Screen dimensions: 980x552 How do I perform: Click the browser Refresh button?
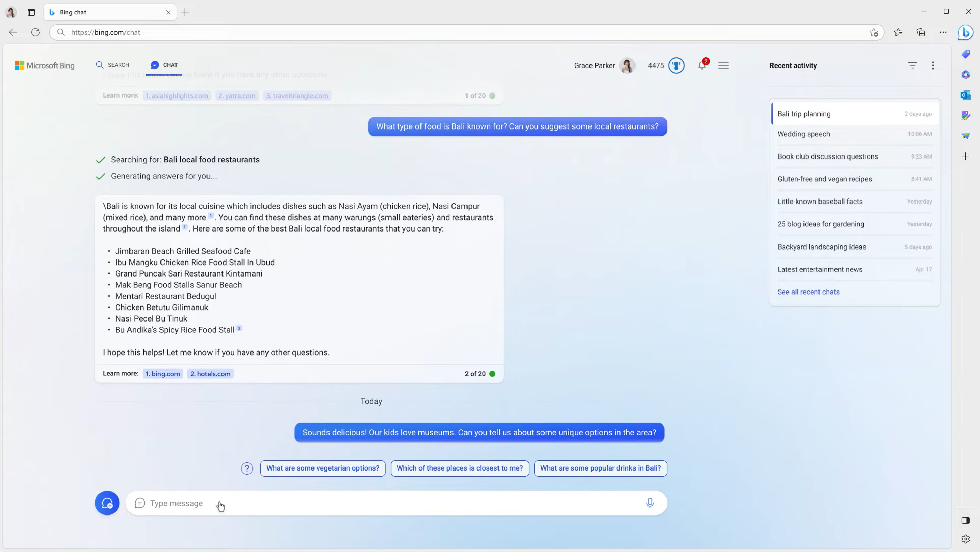pos(35,32)
